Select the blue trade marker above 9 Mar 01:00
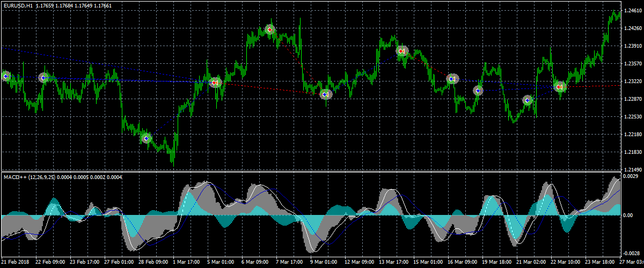 pyautogui.click(x=325, y=94)
